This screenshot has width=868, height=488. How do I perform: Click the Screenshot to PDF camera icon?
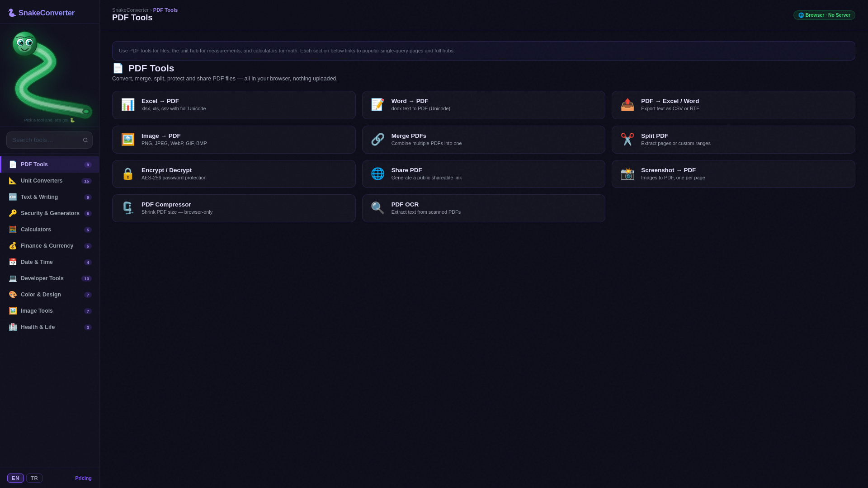(627, 174)
